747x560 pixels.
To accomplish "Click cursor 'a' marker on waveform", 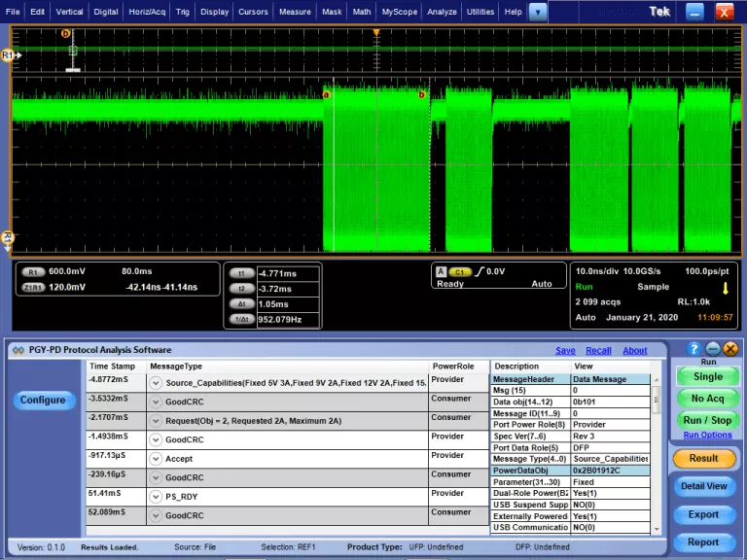I will (x=326, y=94).
